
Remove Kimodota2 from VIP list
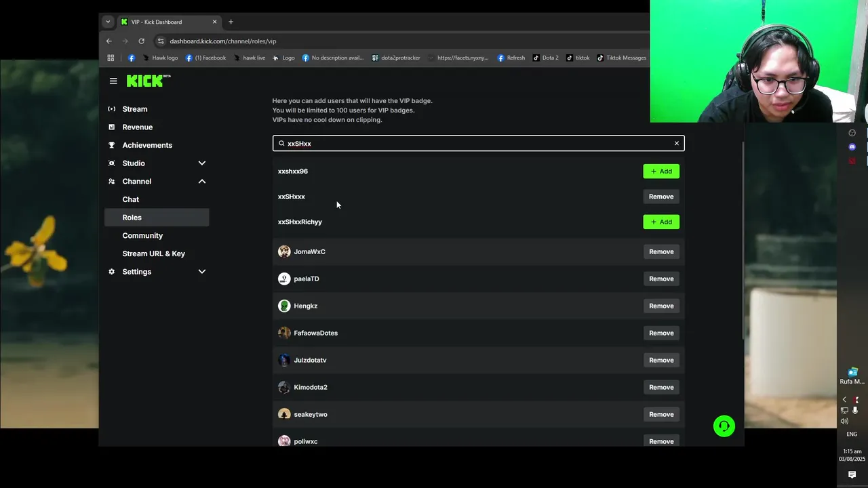pos(661,387)
